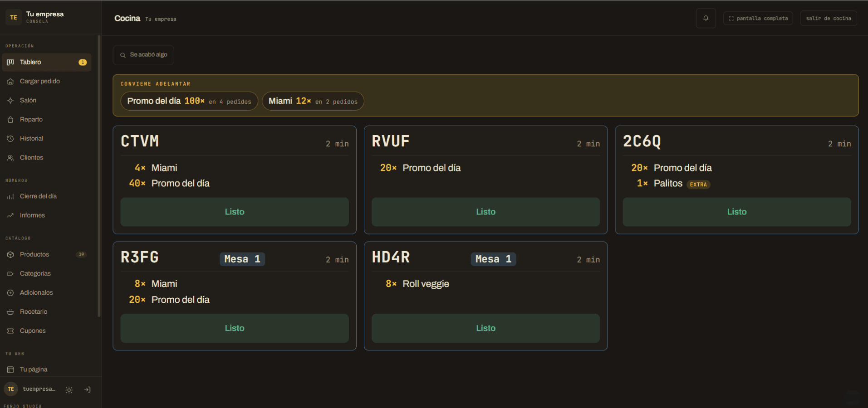Viewport: 868px width, 408px height.
Task: Open the Cupones ticket icon
Action: click(x=10, y=331)
